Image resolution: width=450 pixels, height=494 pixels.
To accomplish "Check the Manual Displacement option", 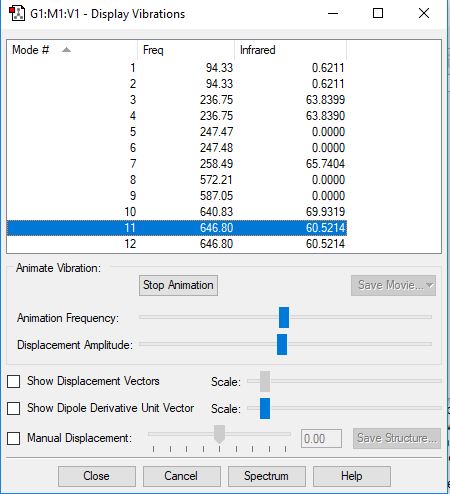I will [x=14, y=438].
